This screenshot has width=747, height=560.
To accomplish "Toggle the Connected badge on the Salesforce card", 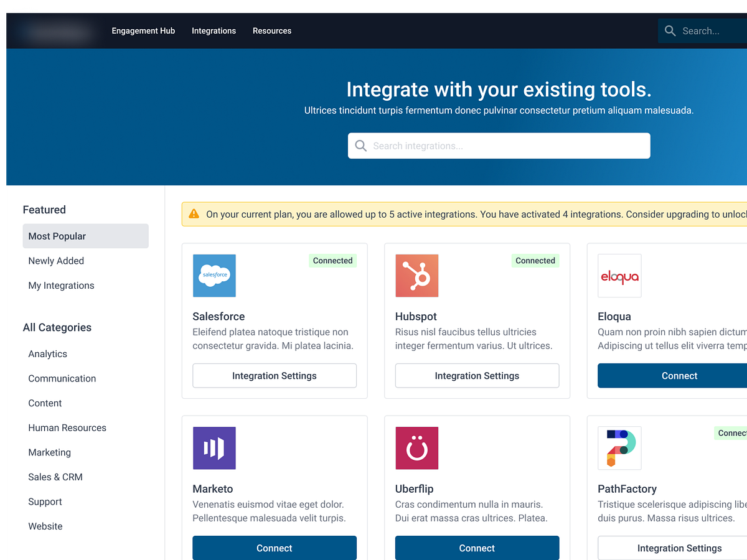I will point(332,260).
